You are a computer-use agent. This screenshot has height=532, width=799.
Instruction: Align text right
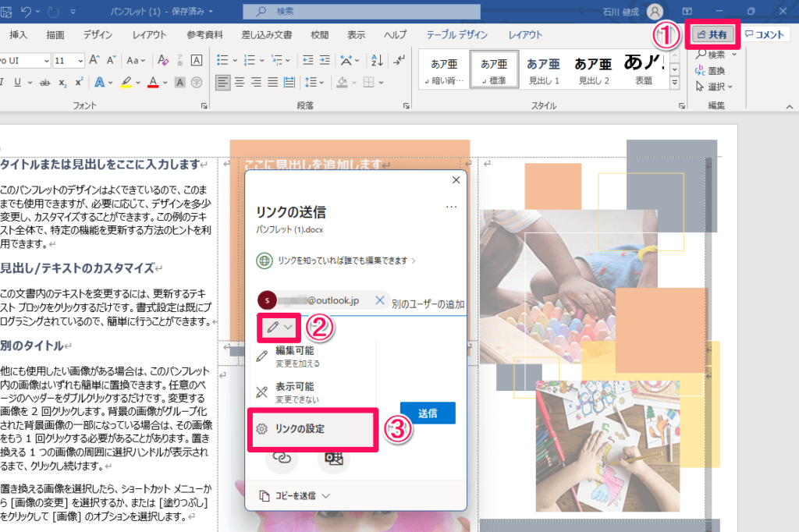click(256, 82)
